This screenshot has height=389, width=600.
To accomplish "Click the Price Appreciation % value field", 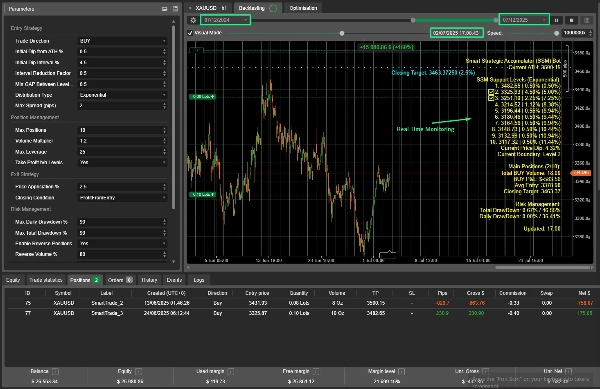I will [x=119, y=187].
